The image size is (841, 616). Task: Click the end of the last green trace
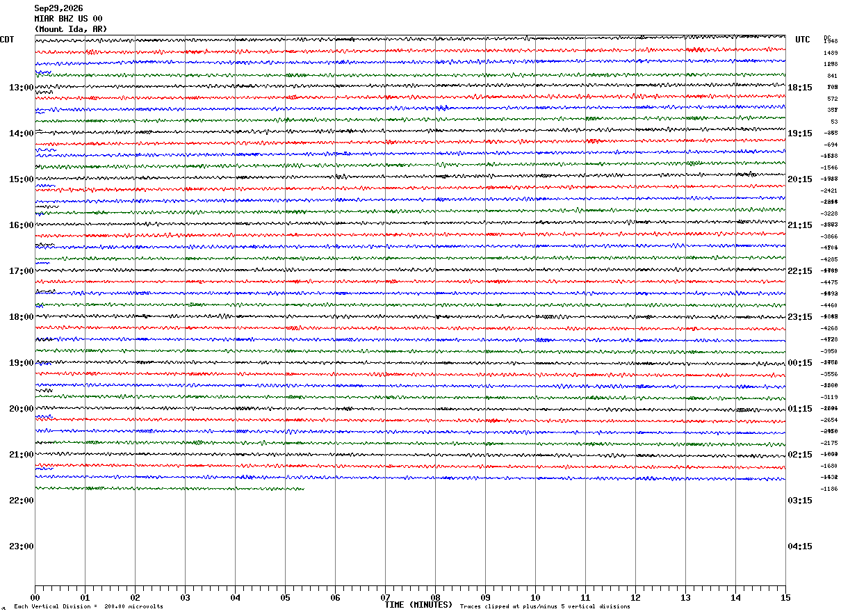(303, 489)
